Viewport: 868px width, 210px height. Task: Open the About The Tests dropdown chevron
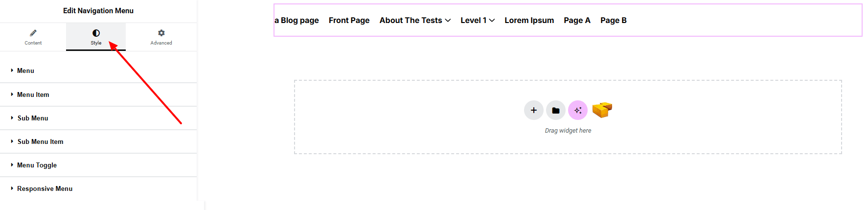[x=448, y=21]
